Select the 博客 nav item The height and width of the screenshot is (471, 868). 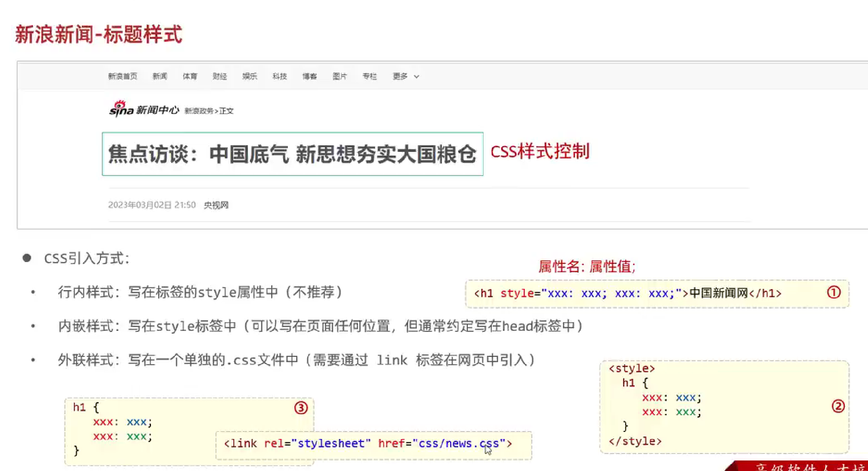[x=310, y=76]
